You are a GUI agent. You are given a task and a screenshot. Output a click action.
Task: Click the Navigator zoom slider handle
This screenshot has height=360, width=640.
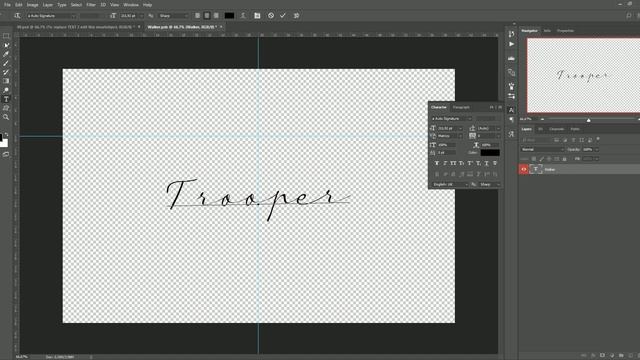click(x=589, y=120)
